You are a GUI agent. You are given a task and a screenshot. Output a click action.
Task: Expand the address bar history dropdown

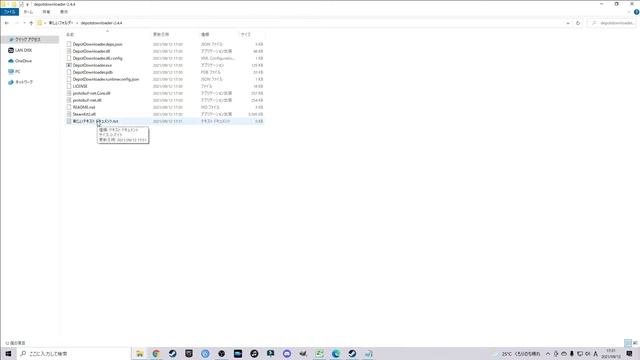pyautogui.click(x=568, y=23)
